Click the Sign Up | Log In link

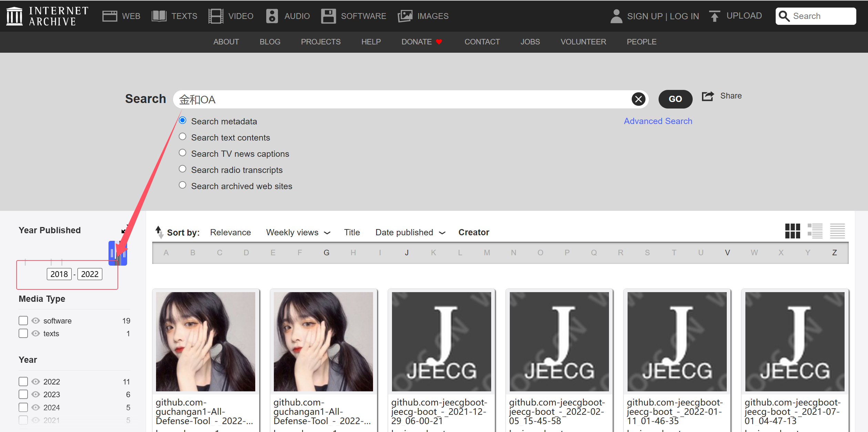[x=663, y=16]
